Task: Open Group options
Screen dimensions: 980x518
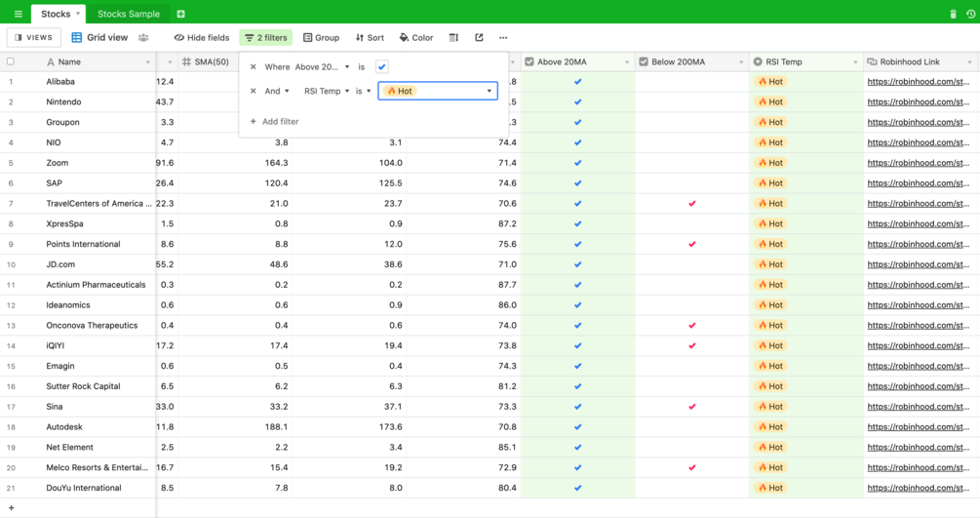Action: (x=321, y=37)
